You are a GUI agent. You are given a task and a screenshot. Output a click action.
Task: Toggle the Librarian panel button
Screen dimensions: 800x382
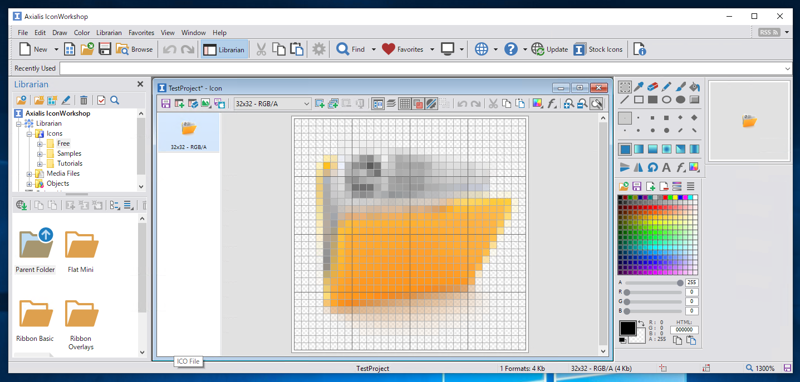(224, 49)
